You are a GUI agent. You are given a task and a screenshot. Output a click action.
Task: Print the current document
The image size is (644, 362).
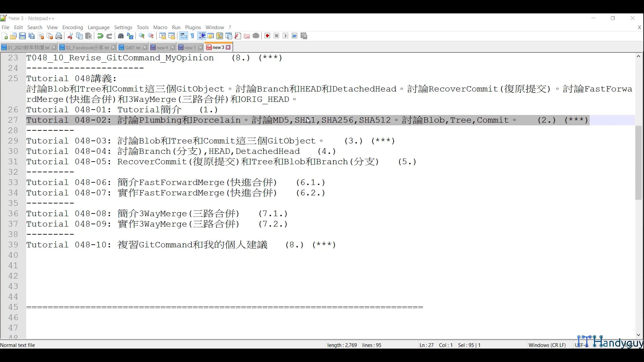point(59,36)
